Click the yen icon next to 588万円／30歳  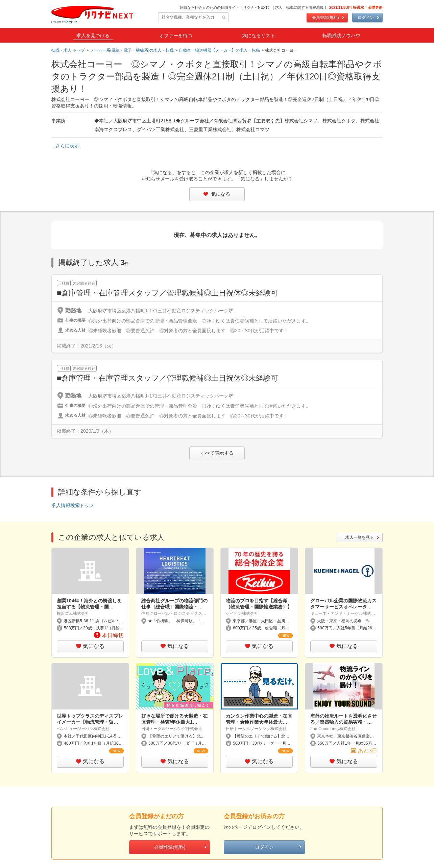(59, 628)
